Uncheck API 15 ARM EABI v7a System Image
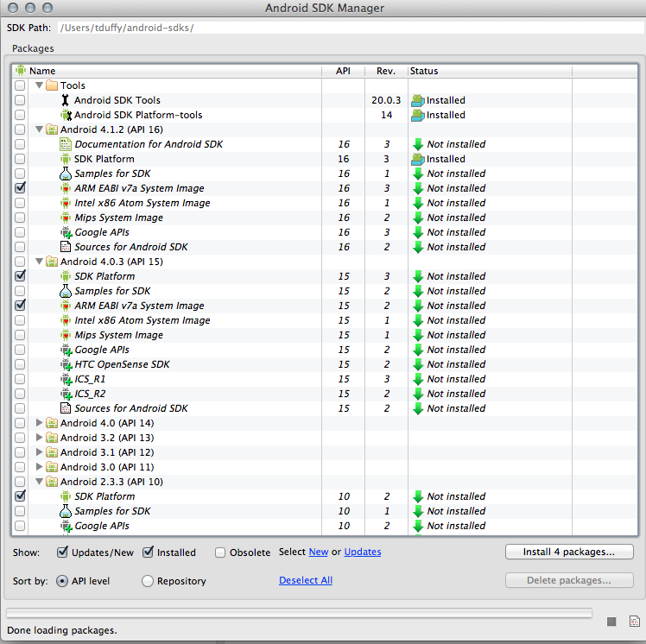Screen dimensions: 646x644 (20, 306)
